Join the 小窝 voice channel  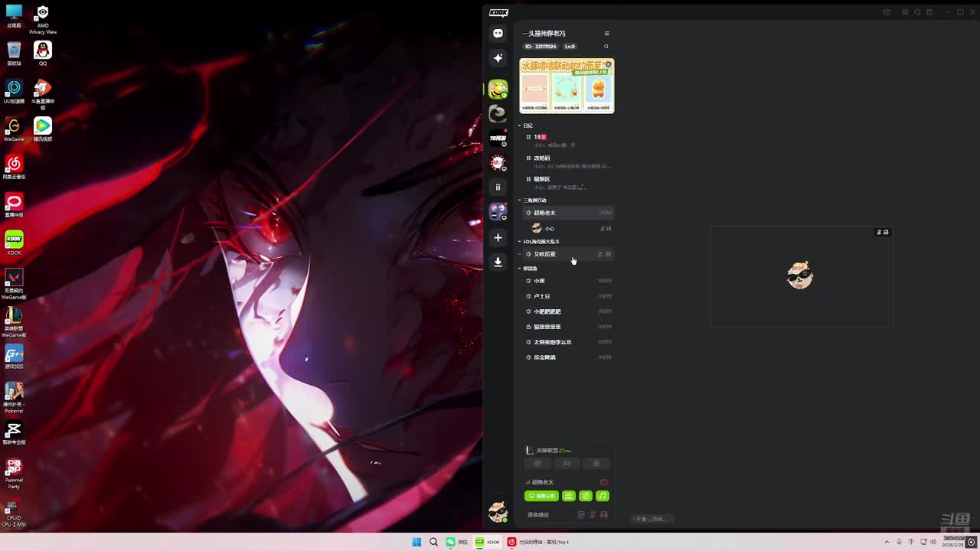(x=540, y=281)
